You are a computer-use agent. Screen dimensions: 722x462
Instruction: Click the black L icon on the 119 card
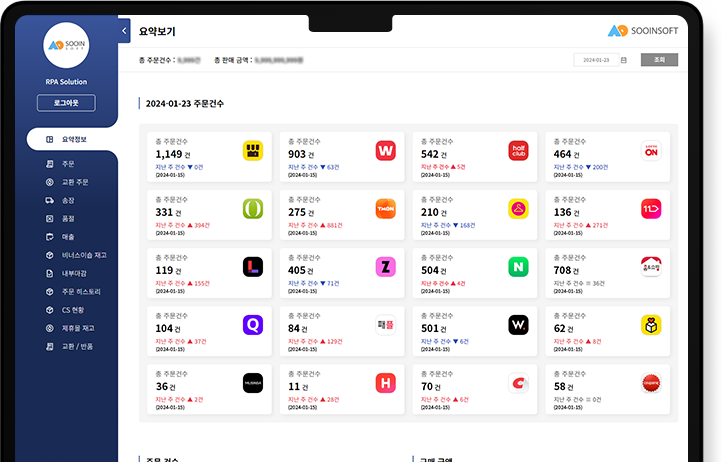[253, 267]
